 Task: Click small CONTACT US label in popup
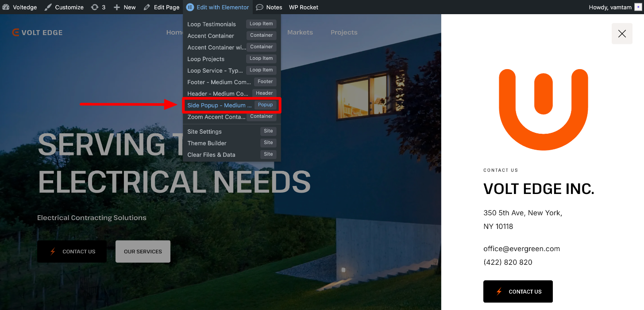coord(501,170)
